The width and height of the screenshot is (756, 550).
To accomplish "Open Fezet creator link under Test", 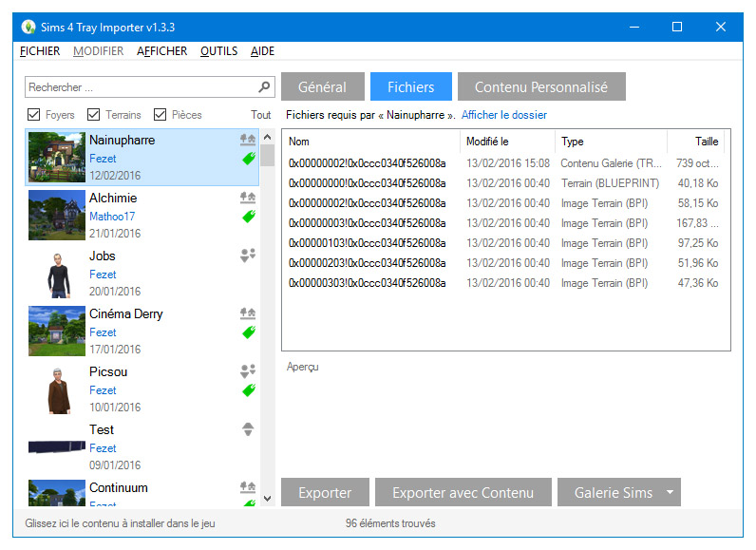I will pyautogui.click(x=103, y=448).
